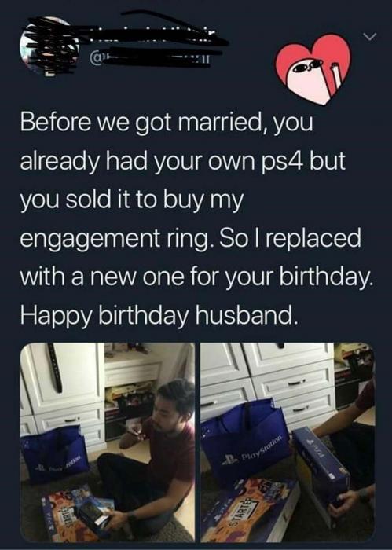Open the tweet options chevron menu
392x550 pixels.
pyautogui.click(x=369, y=36)
